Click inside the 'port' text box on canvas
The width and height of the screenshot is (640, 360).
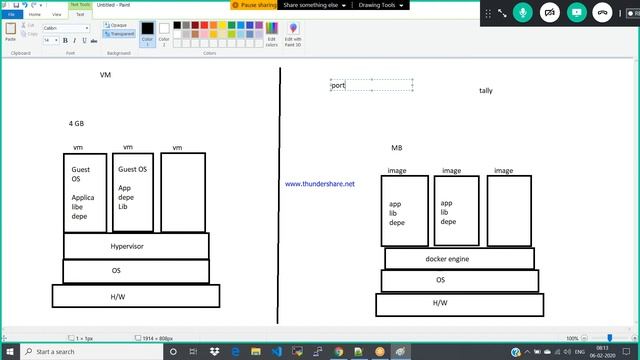[371, 85]
